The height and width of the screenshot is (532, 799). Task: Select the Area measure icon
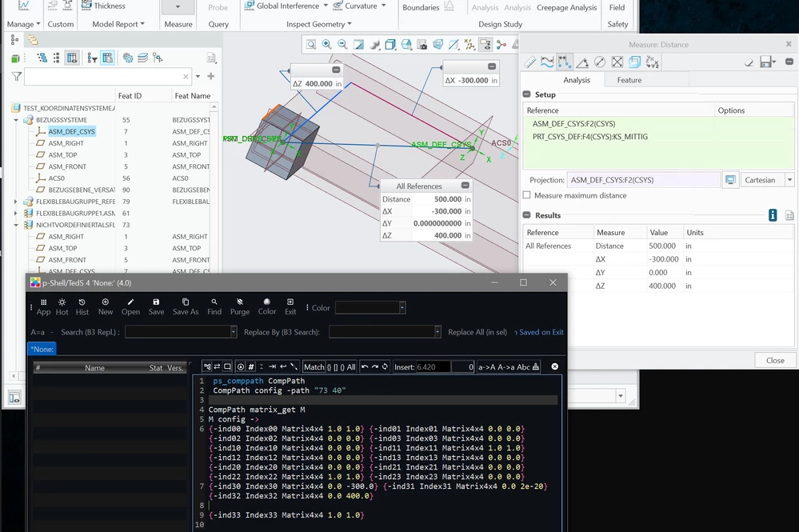[x=617, y=62]
